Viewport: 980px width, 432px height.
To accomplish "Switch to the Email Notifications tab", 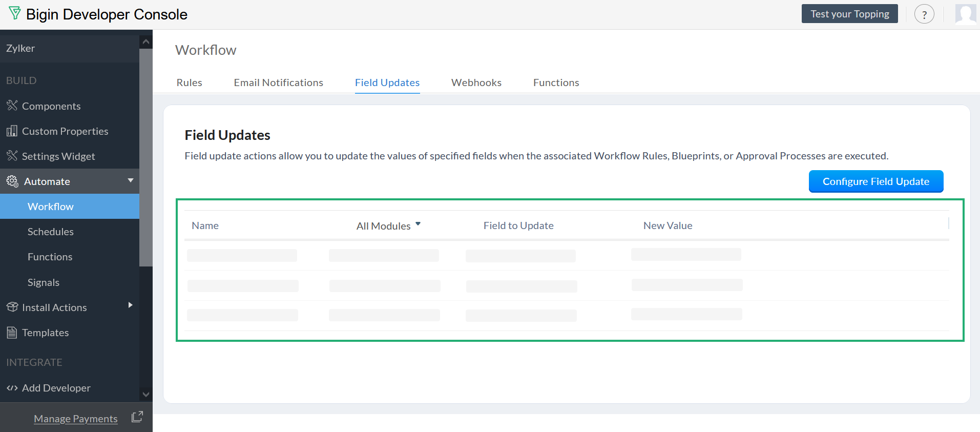I will 278,83.
